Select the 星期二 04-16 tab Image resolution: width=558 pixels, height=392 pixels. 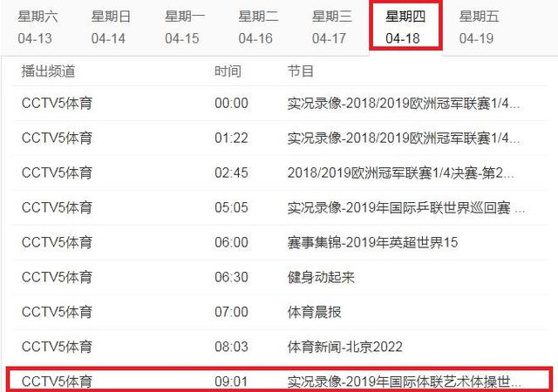point(258,27)
